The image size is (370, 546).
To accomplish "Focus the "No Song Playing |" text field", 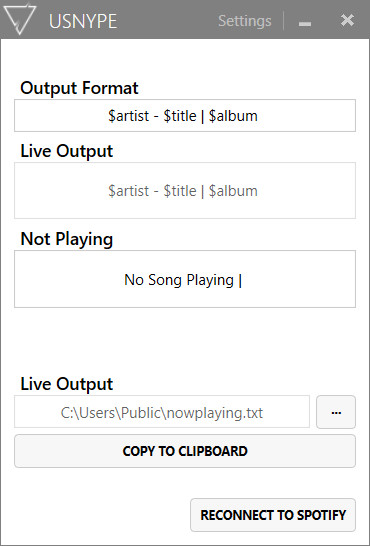I will click(x=185, y=279).
